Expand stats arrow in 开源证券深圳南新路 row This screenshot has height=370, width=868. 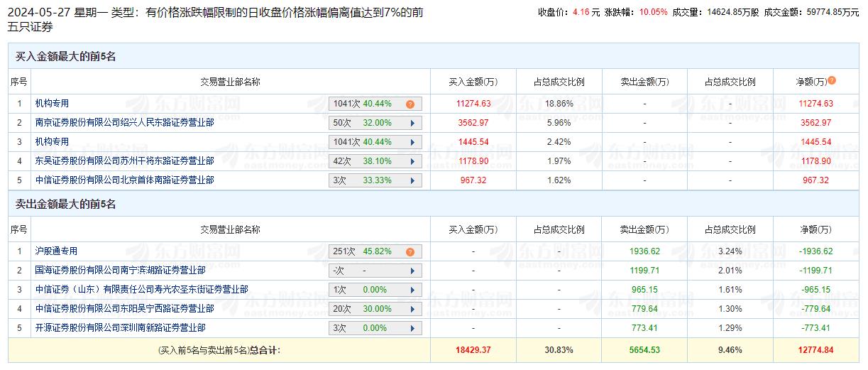(412, 328)
